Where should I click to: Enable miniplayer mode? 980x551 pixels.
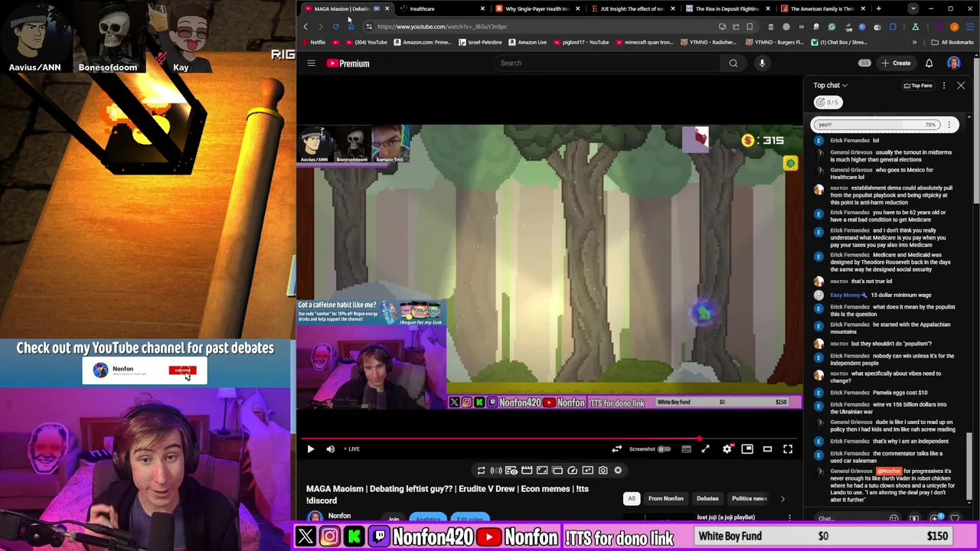tap(747, 449)
